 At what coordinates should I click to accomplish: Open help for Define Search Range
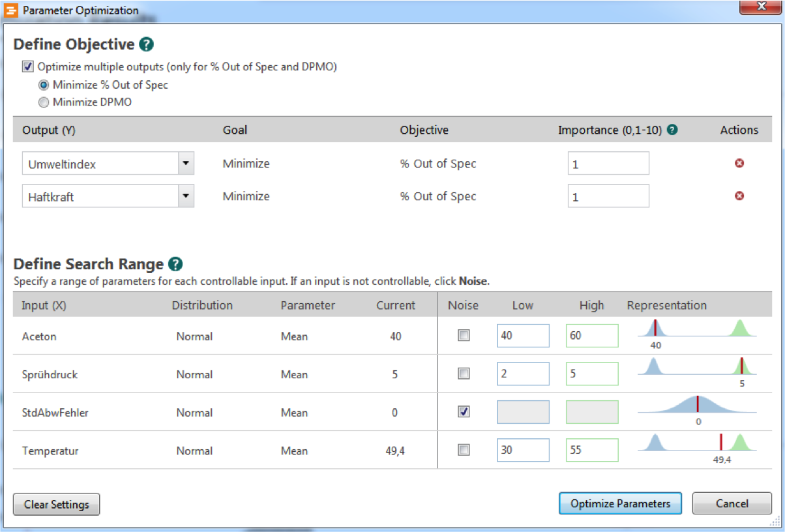pyautogui.click(x=175, y=264)
